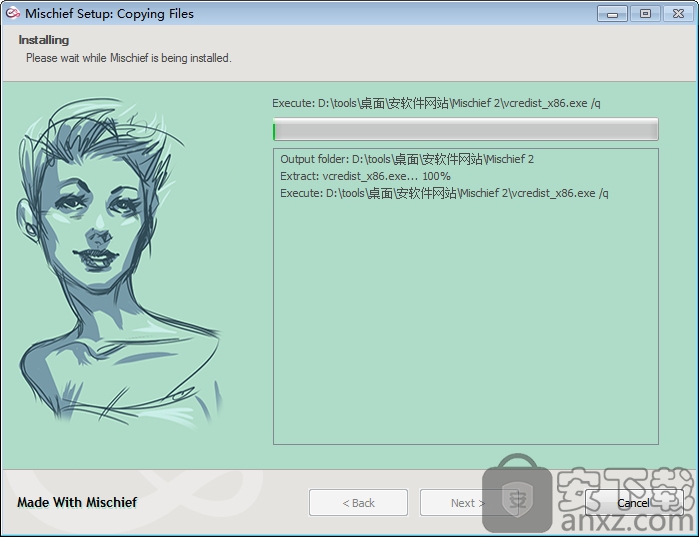Minimize the Mischief Setup window
Viewport: 699px width, 537px height.
(612, 14)
